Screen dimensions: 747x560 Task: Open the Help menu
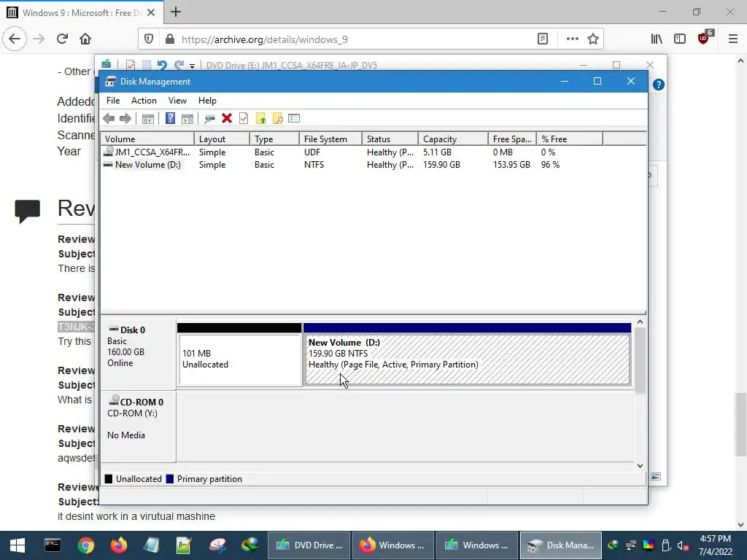pyautogui.click(x=207, y=101)
